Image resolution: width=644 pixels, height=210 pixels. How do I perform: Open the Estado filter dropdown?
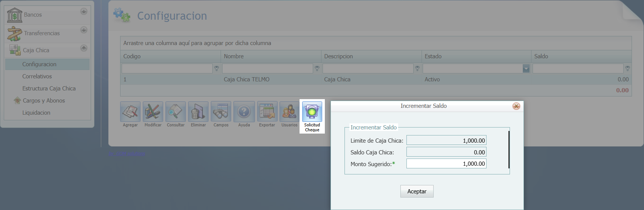click(x=526, y=68)
